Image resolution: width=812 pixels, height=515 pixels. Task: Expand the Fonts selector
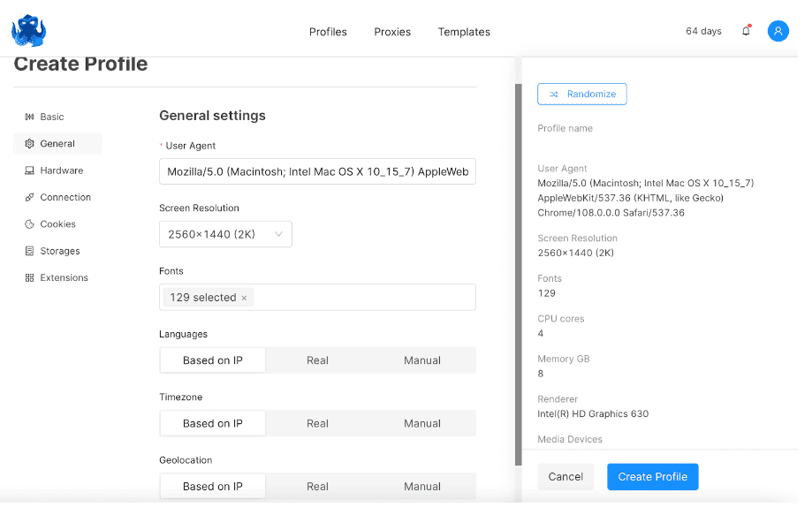pos(317,297)
